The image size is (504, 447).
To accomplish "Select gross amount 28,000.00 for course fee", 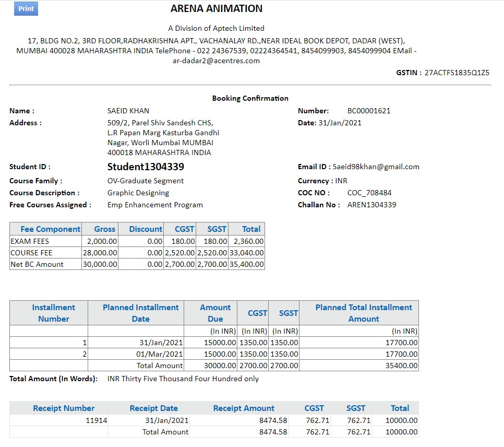I will click(x=100, y=253).
